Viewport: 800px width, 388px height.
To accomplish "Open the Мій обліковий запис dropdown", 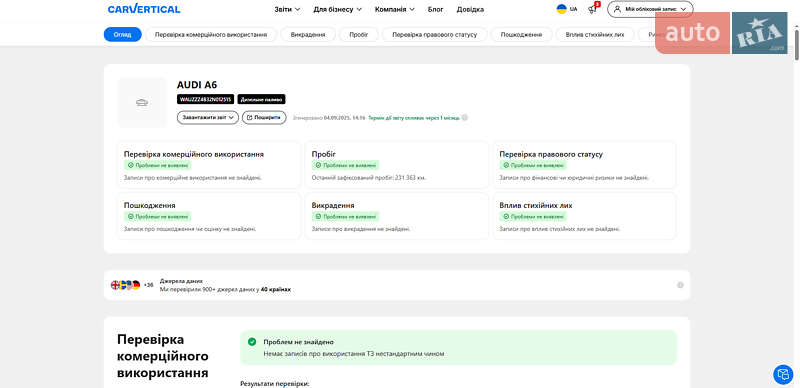I will click(x=650, y=9).
